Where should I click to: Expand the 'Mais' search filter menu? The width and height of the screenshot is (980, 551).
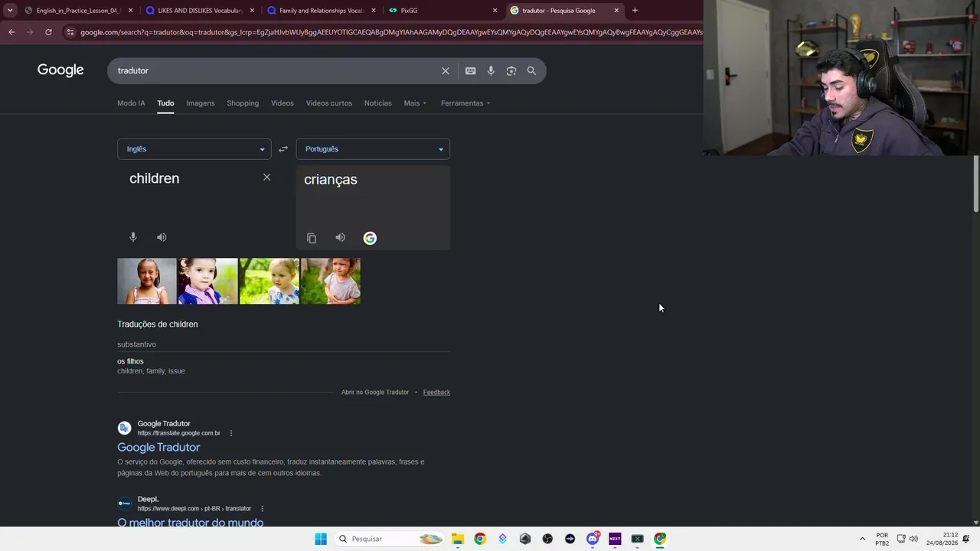point(416,103)
